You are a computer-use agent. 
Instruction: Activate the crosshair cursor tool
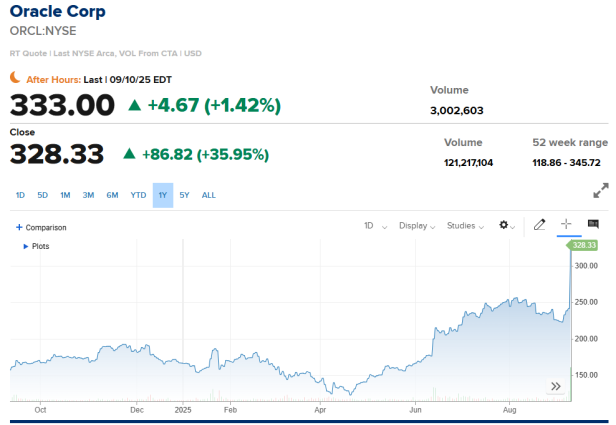pos(566,225)
